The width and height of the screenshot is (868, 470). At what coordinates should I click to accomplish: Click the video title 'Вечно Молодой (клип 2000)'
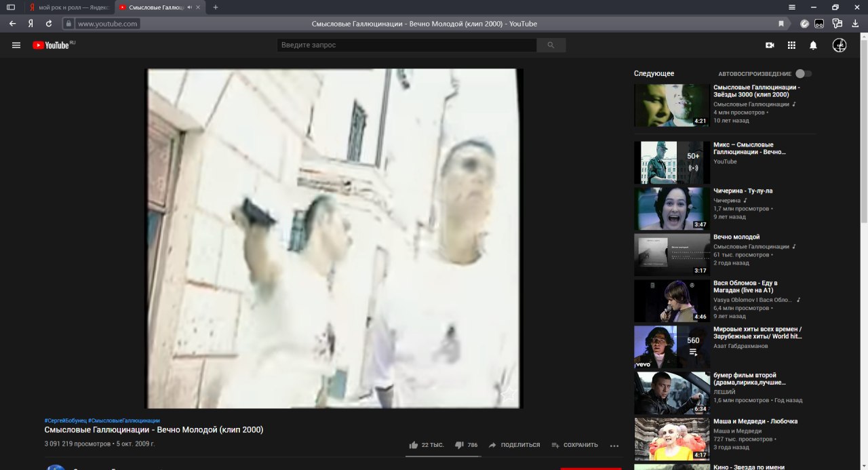click(x=154, y=430)
